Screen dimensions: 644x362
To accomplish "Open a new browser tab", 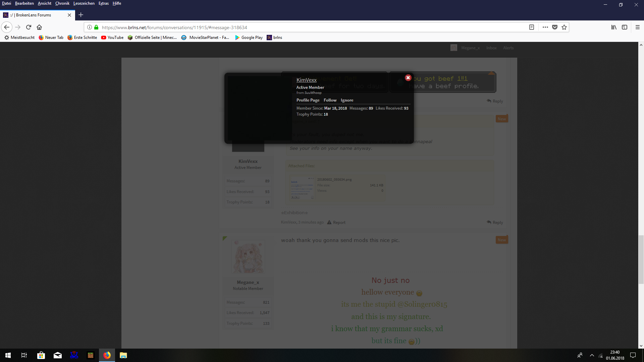I will [x=81, y=15].
